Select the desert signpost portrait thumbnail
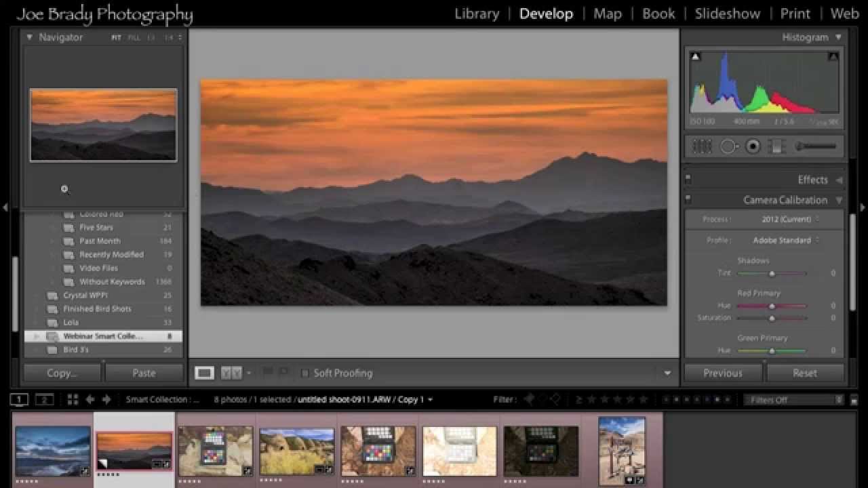868x488 pixels. click(622, 451)
